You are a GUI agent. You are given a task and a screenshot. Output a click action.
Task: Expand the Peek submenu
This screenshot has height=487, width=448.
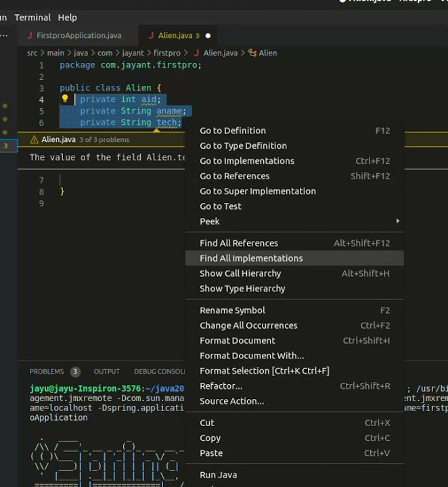pyautogui.click(x=294, y=221)
